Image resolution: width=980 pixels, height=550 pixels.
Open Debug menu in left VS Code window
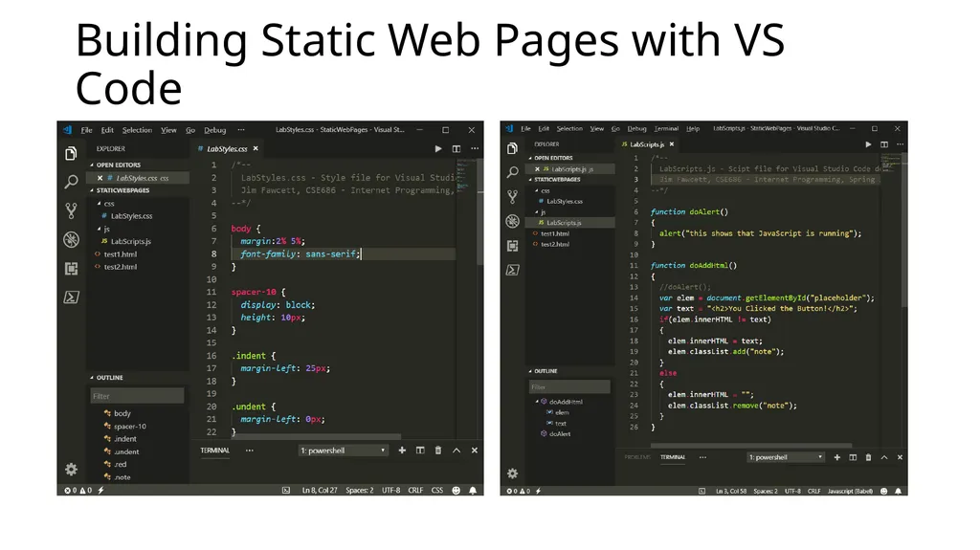click(x=215, y=130)
